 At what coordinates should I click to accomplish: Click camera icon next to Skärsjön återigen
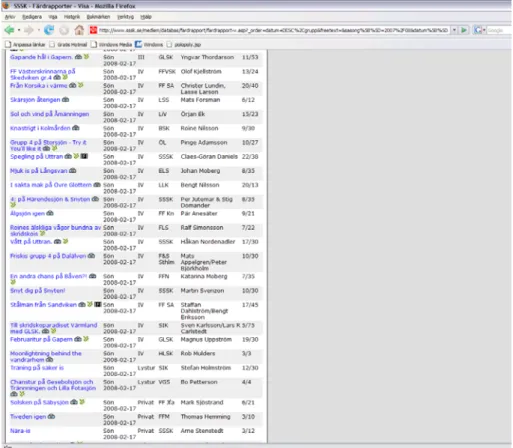66,99
